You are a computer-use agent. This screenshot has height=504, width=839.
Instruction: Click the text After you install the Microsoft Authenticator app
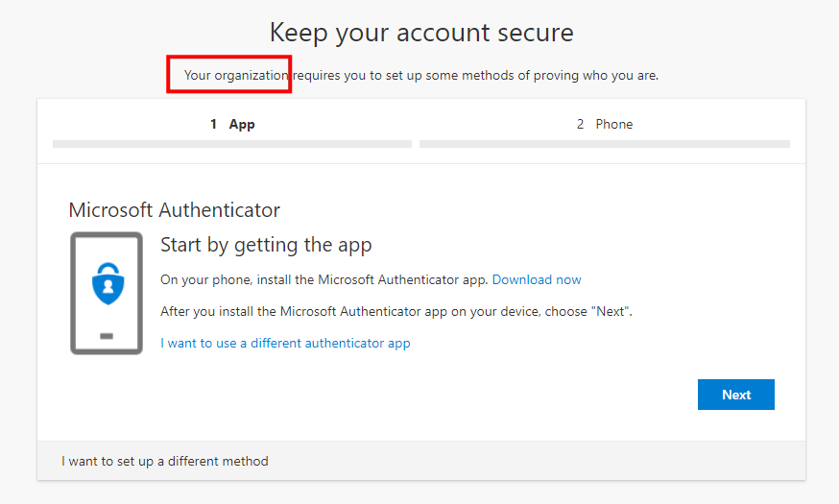coord(396,311)
